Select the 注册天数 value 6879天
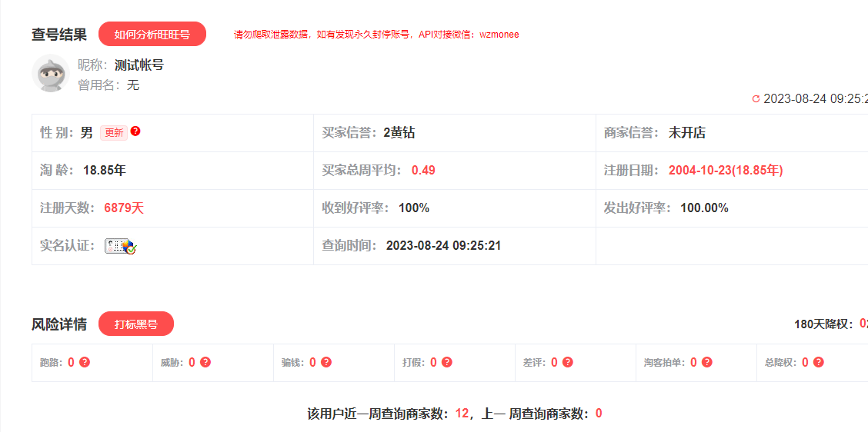This screenshot has height=432, width=868. 124,208
